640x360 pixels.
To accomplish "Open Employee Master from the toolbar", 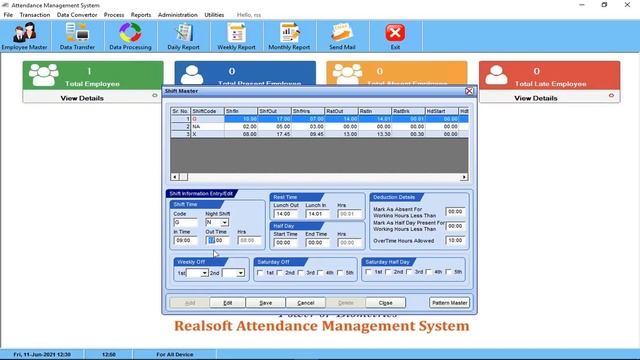I will (x=24, y=36).
